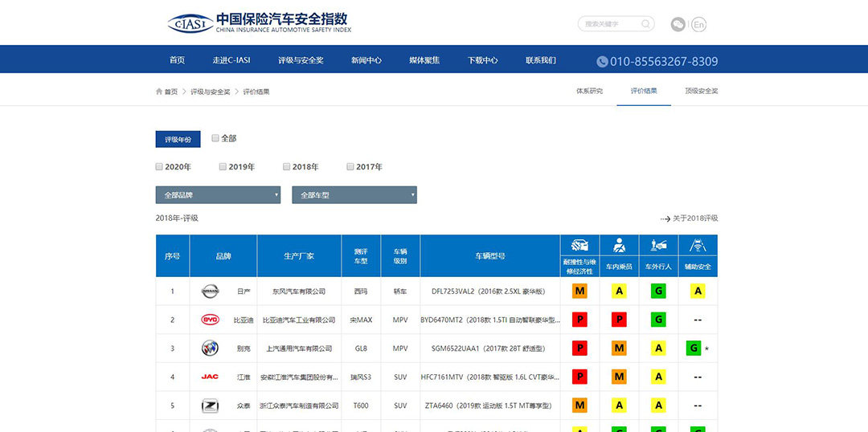Screen dimensions: 868x432
Task: Open 新闻中心 in the navigation bar
Action: coord(366,60)
